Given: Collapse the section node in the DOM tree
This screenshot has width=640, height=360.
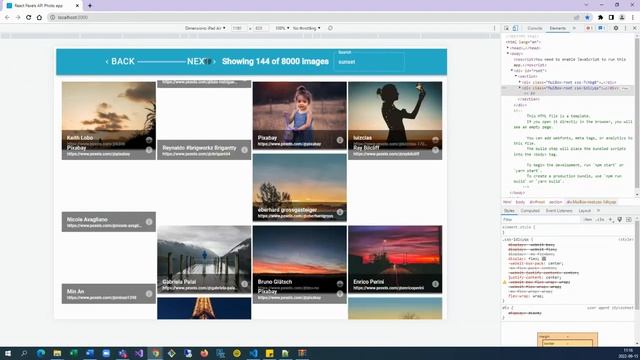Looking at the screenshot, I should coord(516,76).
